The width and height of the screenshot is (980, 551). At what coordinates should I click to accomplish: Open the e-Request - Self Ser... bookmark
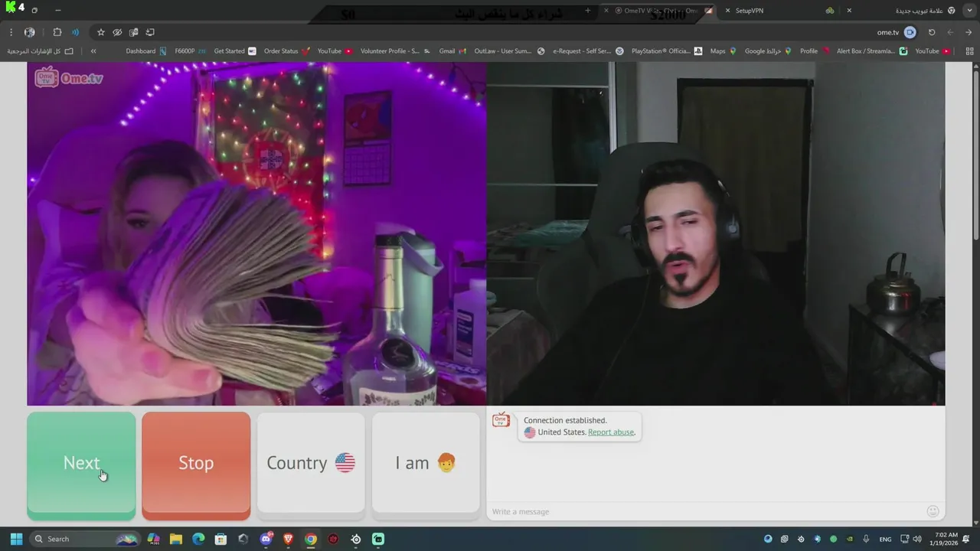click(x=588, y=51)
